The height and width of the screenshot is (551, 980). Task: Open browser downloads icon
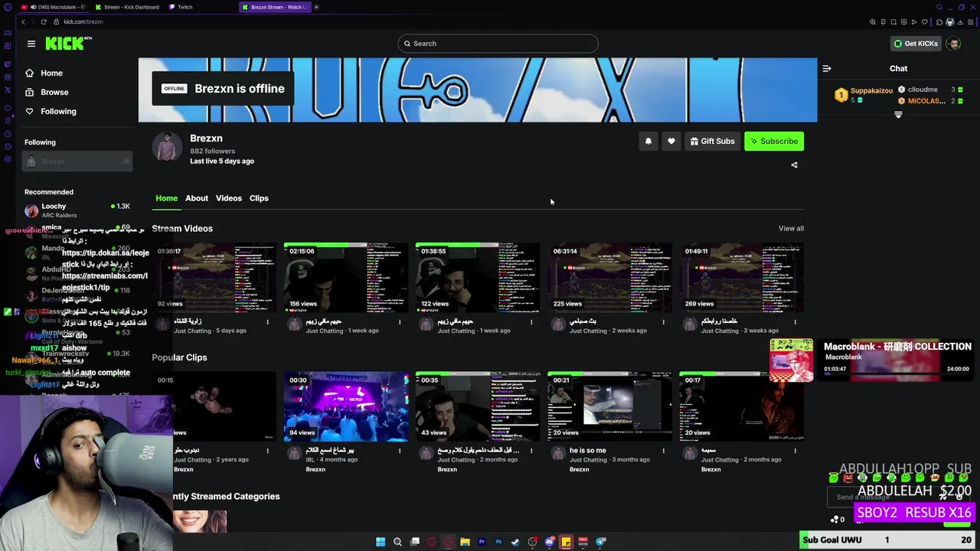[960, 21]
